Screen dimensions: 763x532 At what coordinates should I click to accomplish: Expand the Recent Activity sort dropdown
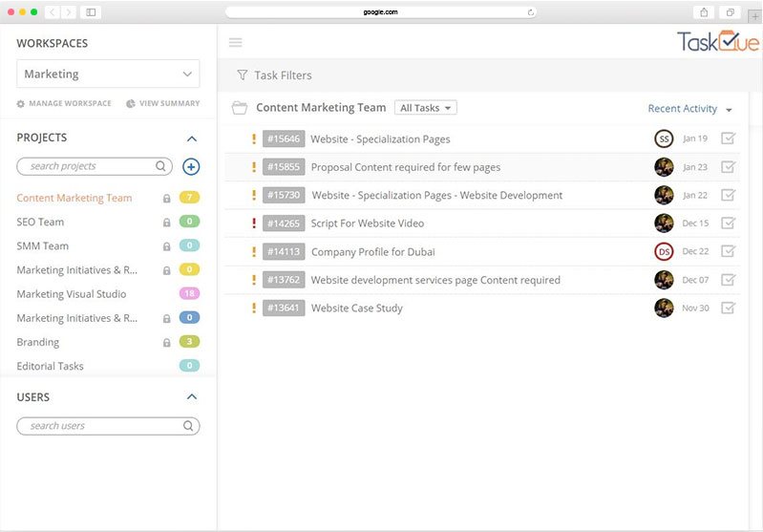(x=689, y=109)
